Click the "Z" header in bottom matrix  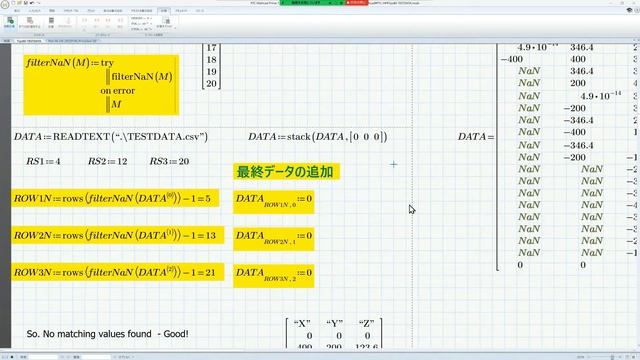click(x=367, y=324)
